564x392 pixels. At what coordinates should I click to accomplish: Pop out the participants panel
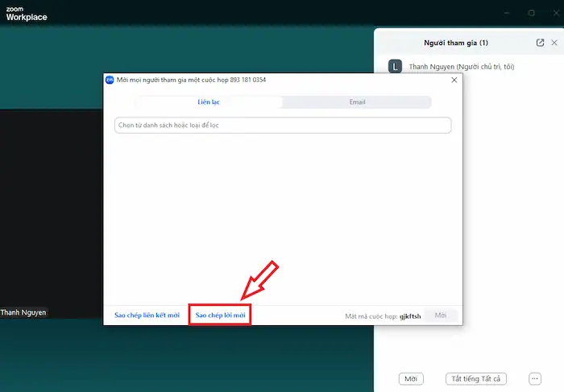tap(540, 43)
